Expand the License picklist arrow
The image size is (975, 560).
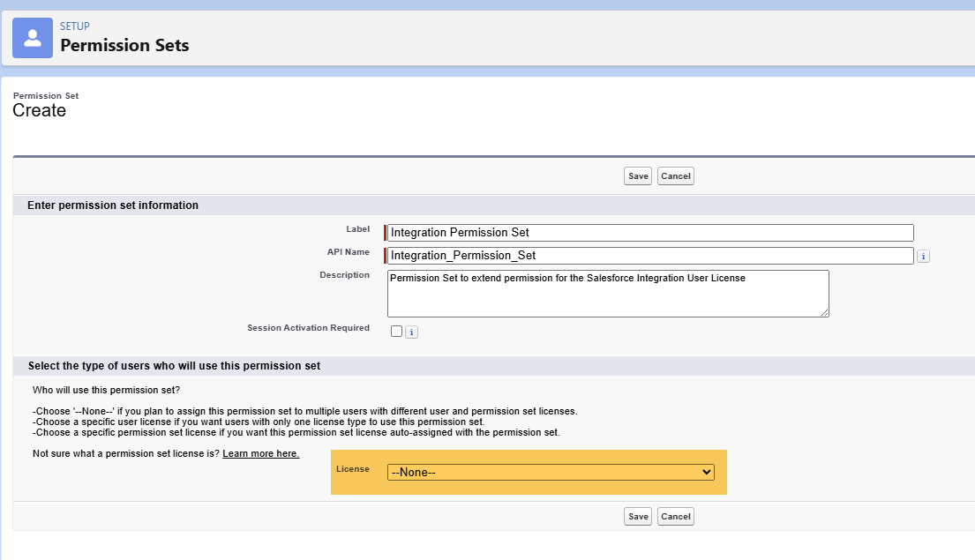tap(705, 472)
